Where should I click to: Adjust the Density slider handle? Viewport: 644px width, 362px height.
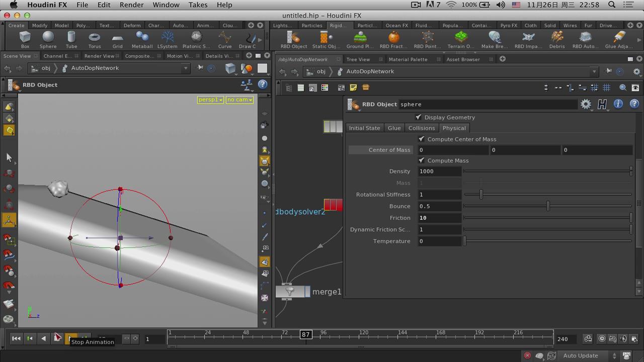[x=630, y=171]
